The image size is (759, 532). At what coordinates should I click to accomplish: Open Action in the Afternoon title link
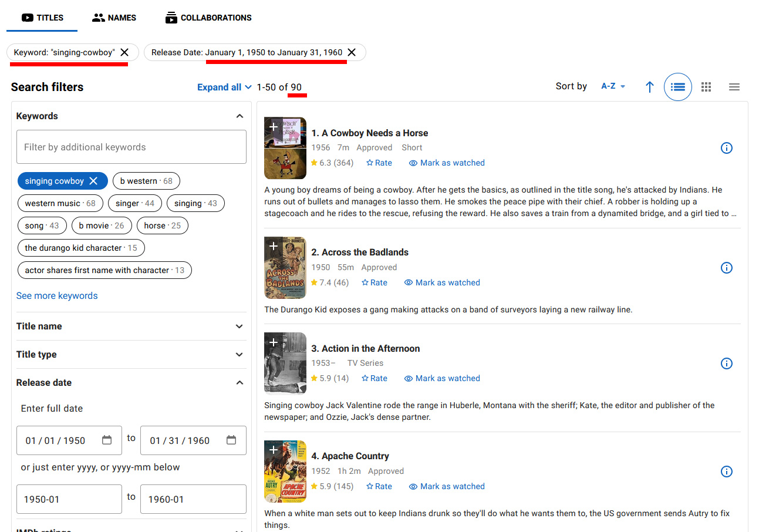pos(366,348)
